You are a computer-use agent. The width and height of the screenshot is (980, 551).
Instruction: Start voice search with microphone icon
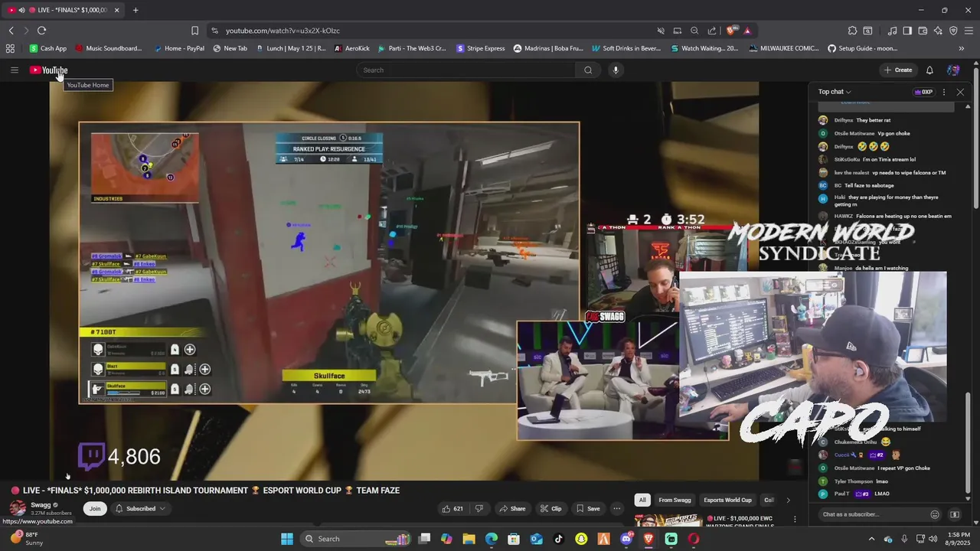pos(615,70)
